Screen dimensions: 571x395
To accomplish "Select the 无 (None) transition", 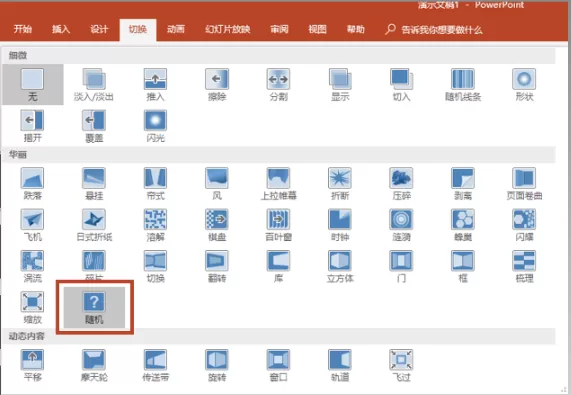I will pyautogui.click(x=32, y=84).
